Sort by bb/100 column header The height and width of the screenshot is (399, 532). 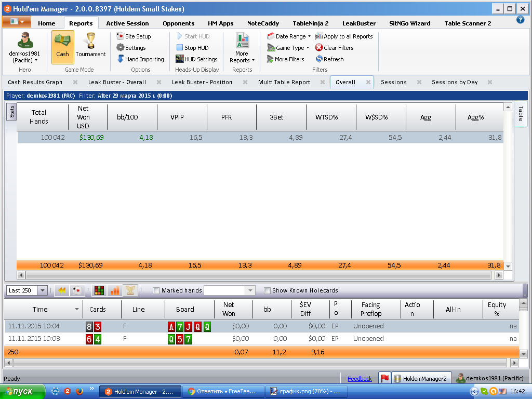[x=132, y=117]
